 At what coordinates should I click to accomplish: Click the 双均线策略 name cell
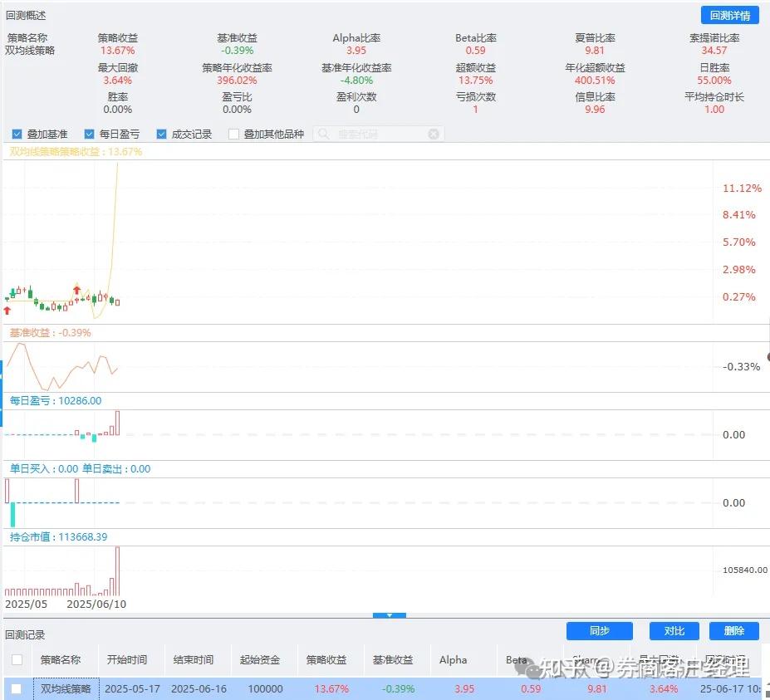click(65, 688)
